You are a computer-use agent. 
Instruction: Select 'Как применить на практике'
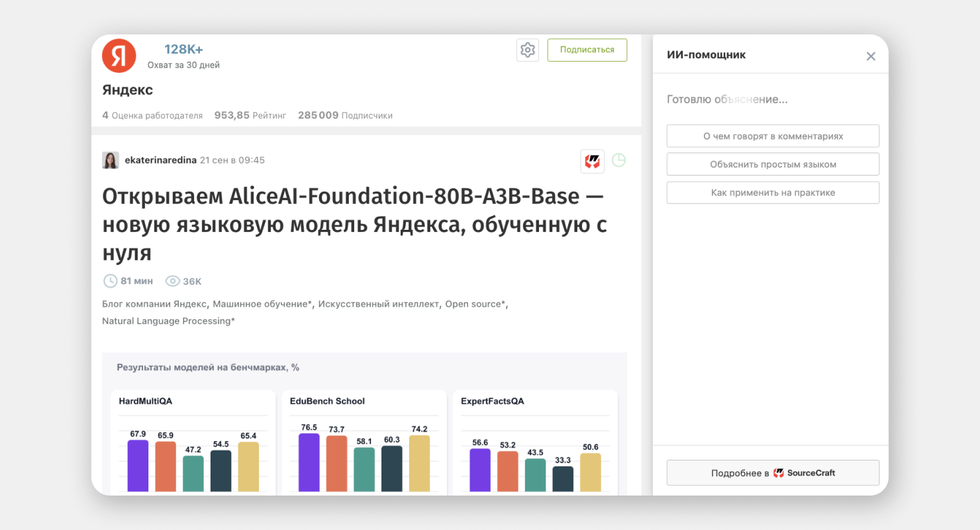pyautogui.click(x=773, y=193)
